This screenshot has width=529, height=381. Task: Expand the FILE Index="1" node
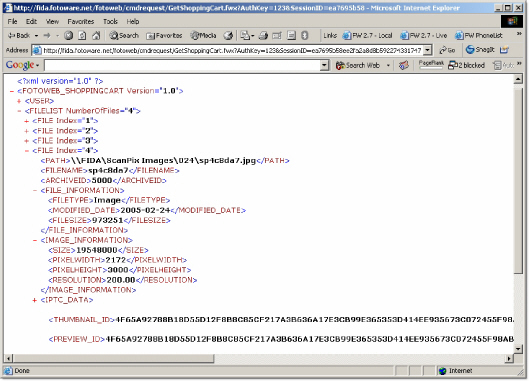click(27, 121)
